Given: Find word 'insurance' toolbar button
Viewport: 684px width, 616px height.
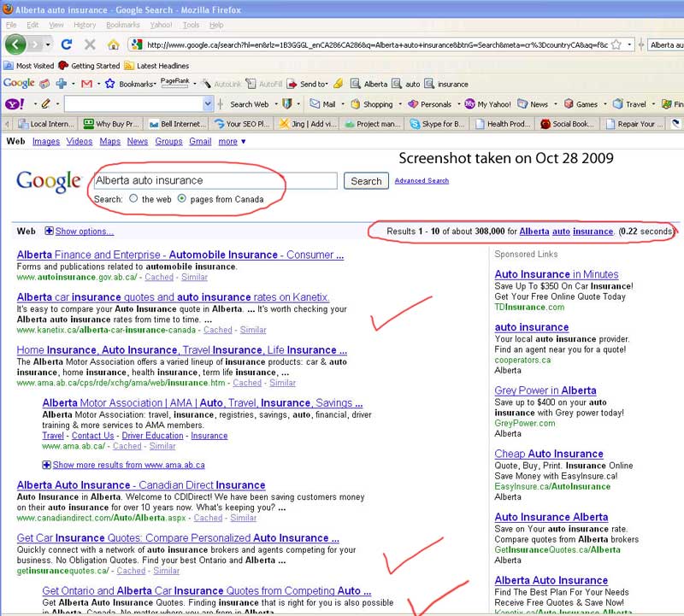Looking at the screenshot, I should click(x=446, y=84).
